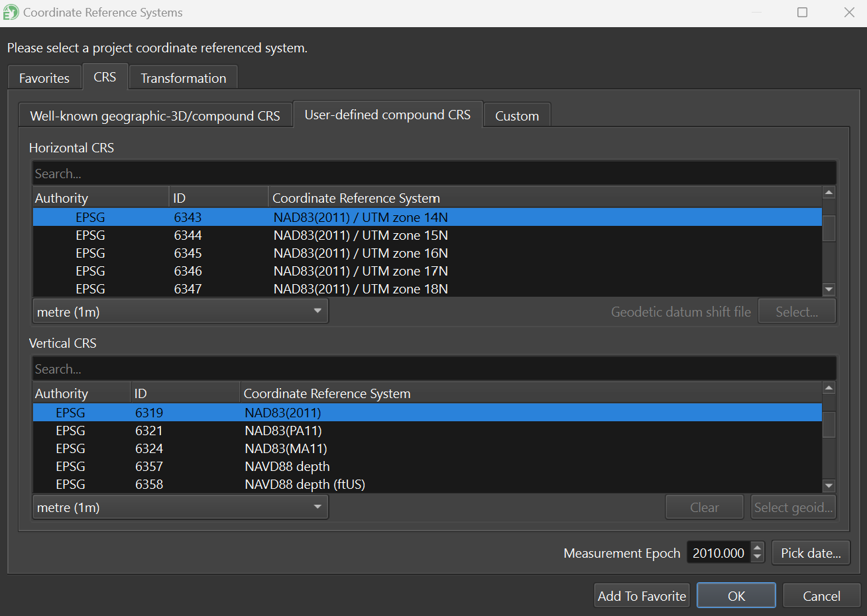Select NAD83(2011) / UTM zone 15N row
867x616 pixels.
pos(361,235)
